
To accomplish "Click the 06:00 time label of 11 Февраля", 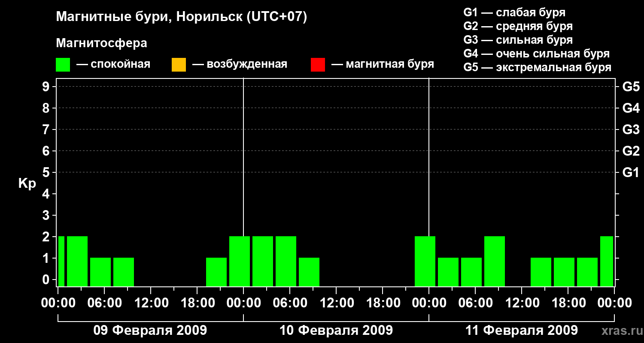I will click(475, 303).
